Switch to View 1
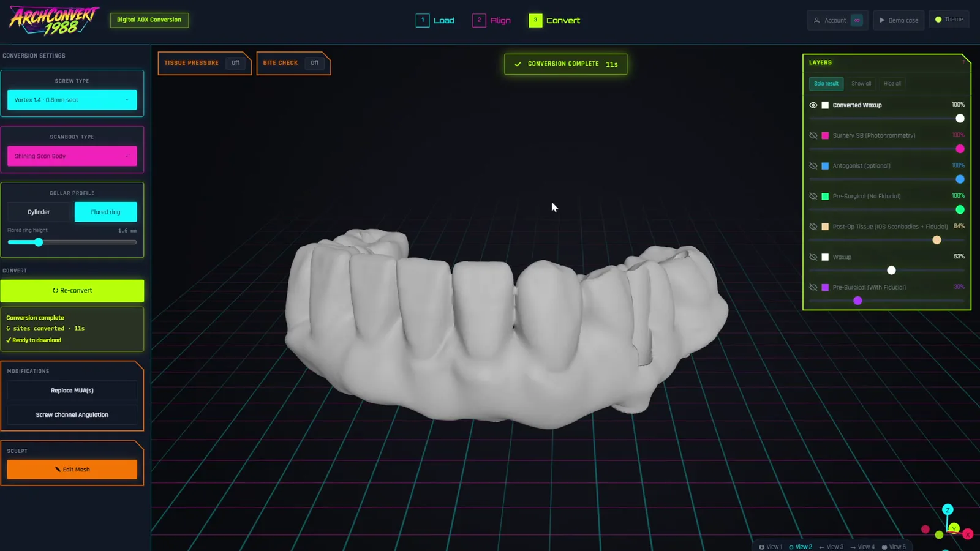The height and width of the screenshot is (551, 980). tap(771, 547)
